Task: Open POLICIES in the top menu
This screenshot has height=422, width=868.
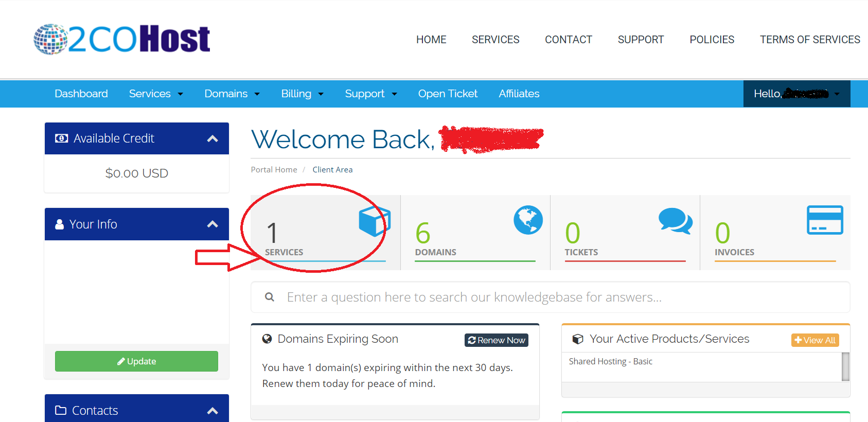Action: 712,40
